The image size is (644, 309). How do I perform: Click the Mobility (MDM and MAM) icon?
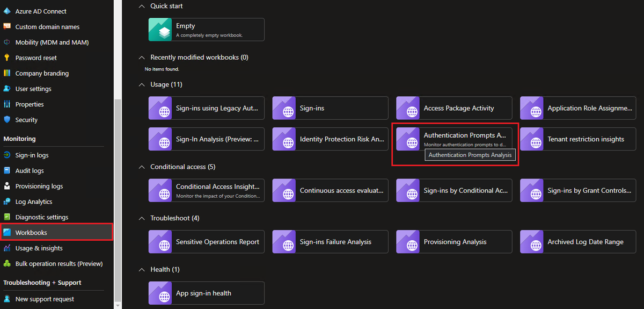pyautogui.click(x=7, y=42)
